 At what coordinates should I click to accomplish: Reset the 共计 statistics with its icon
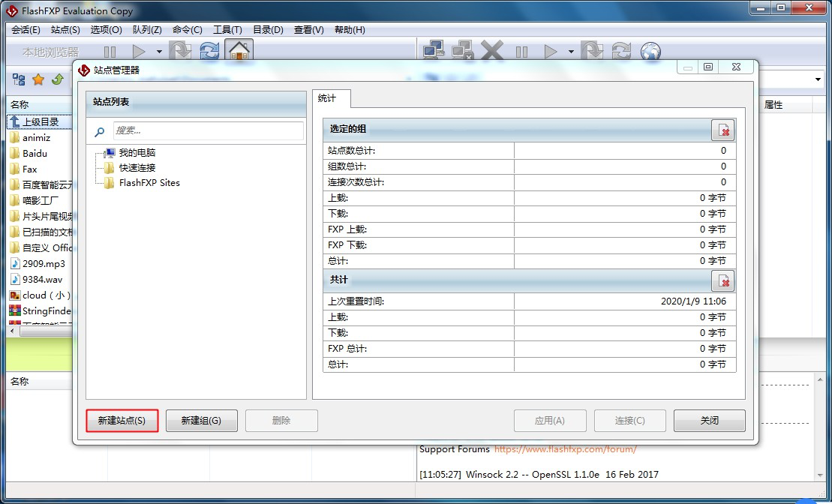click(722, 281)
